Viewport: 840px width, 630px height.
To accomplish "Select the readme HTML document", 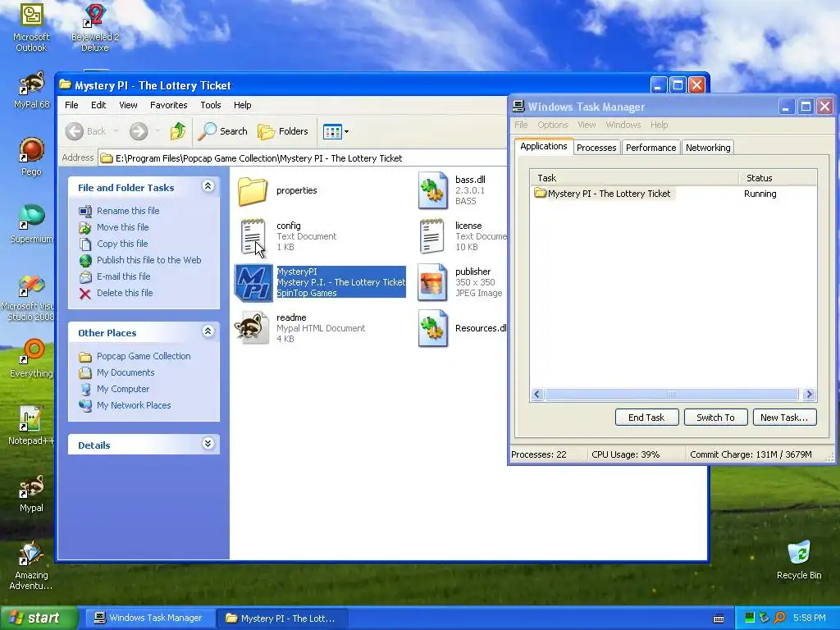I will [300, 328].
